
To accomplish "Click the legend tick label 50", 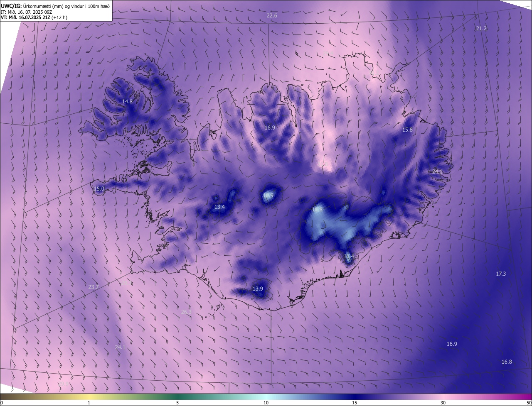I will coord(529,403).
